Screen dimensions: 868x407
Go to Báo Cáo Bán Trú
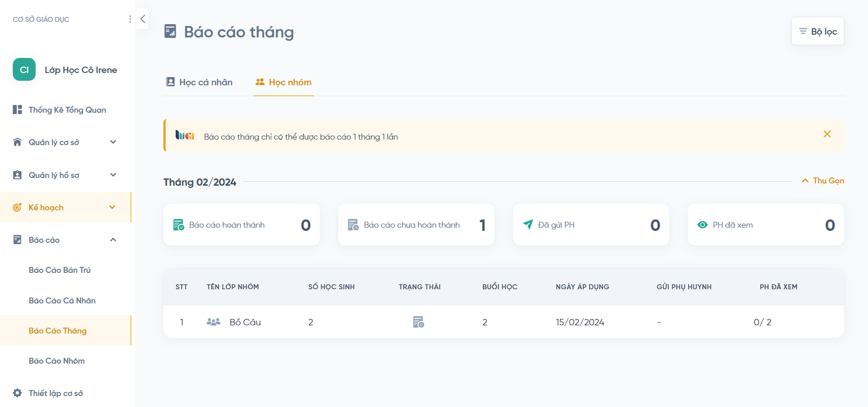coord(60,270)
